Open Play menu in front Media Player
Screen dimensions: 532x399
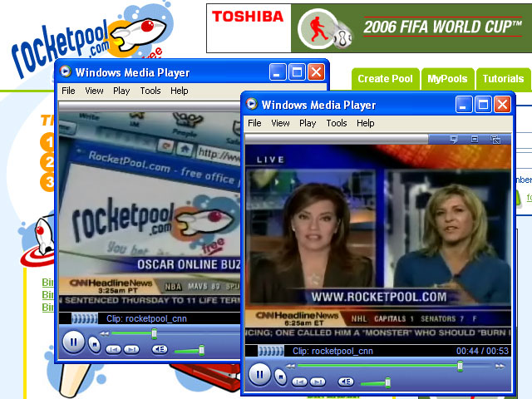coord(308,123)
